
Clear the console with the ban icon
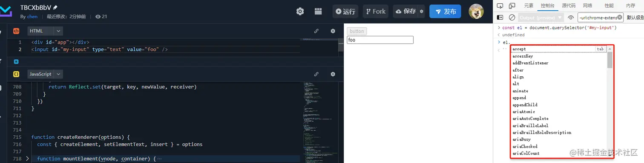pyautogui.click(x=512, y=17)
